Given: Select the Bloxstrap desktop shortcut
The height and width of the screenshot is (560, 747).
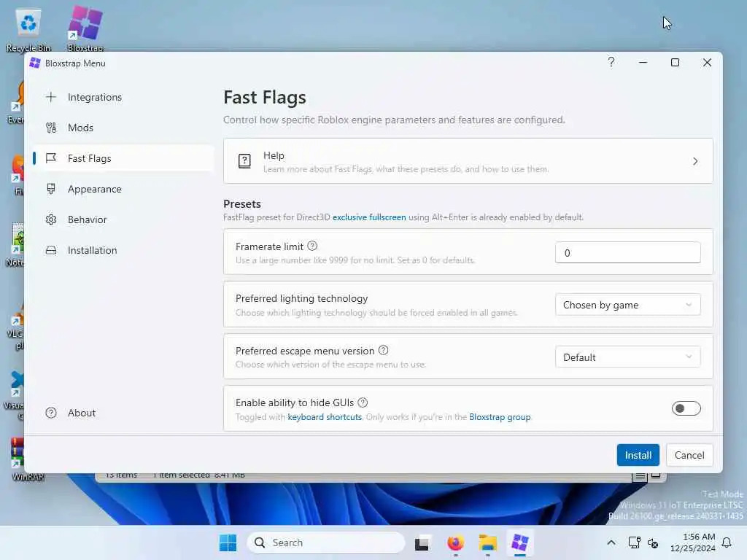Looking at the screenshot, I should 85,28.
